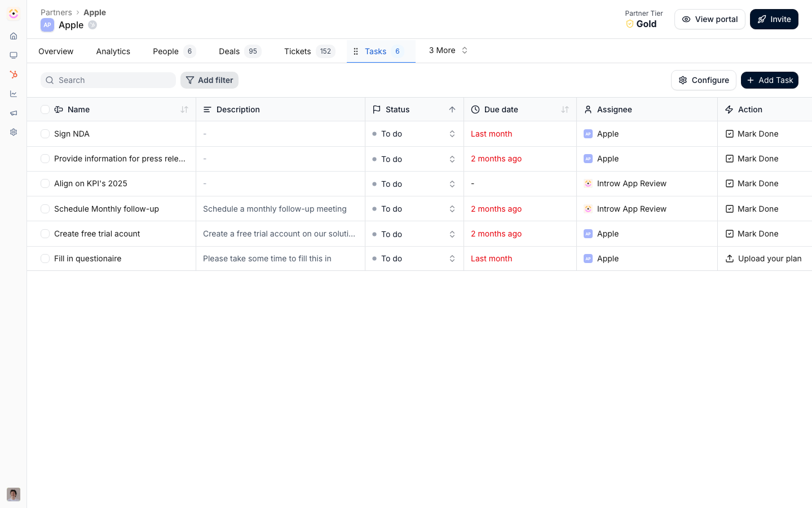Viewport: 812px width, 508px height.
Task: Click the Upload your plan icon
Action: pos(730,259)
